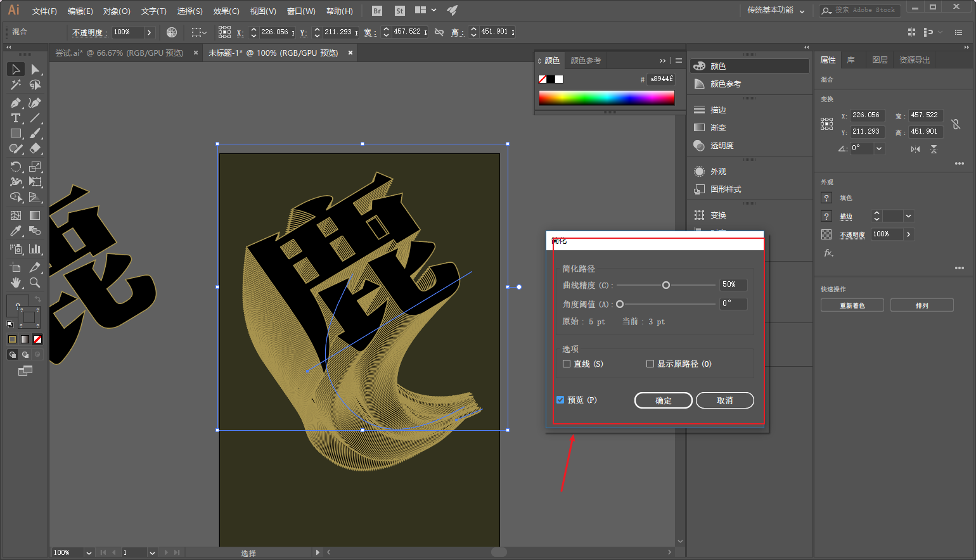Pick the Line Segment tool
The height and width of the screenshot is (560, 976).
click(x=35, y=118)
